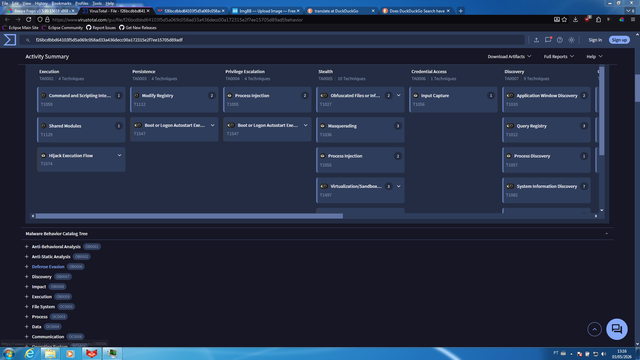Open the browser extensions puzzle icon
This screenshot has width=640, height=360.
pyautogui.click(x=598, y=19)
